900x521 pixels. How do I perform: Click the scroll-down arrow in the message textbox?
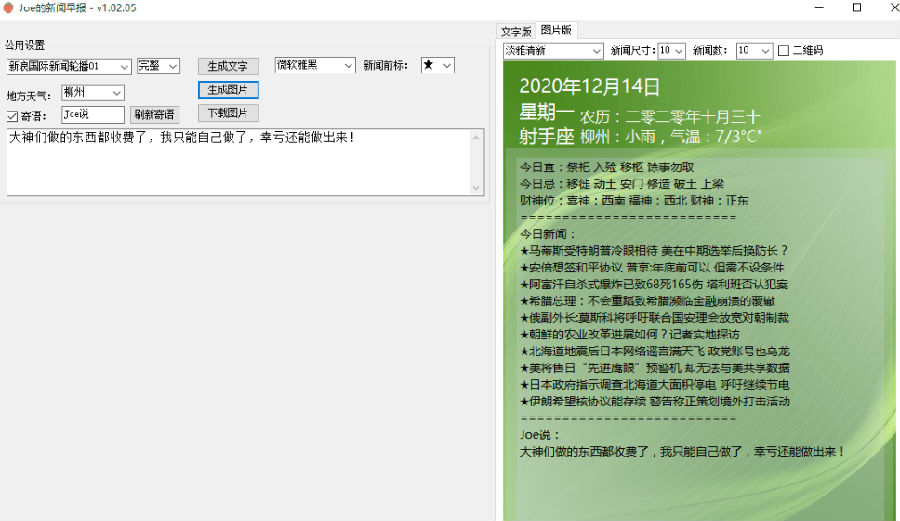pyautogui.click(x=476, y=187)
